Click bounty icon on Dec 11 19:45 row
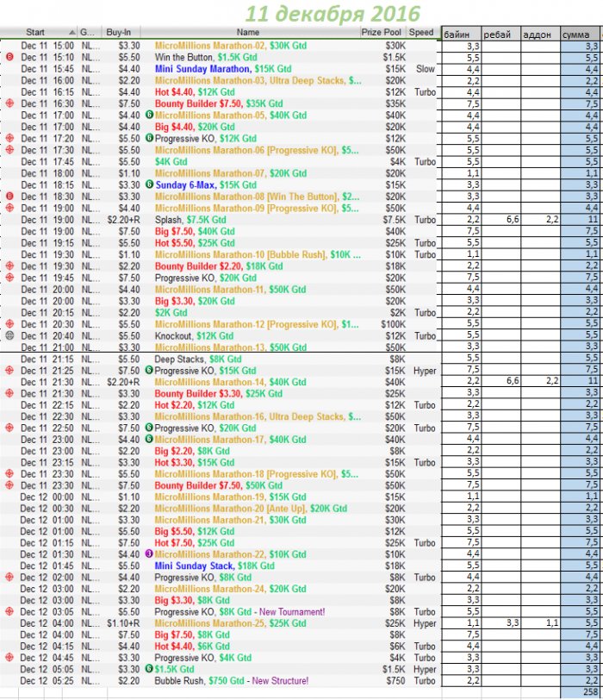603x700 pixels. pos(9,278)
